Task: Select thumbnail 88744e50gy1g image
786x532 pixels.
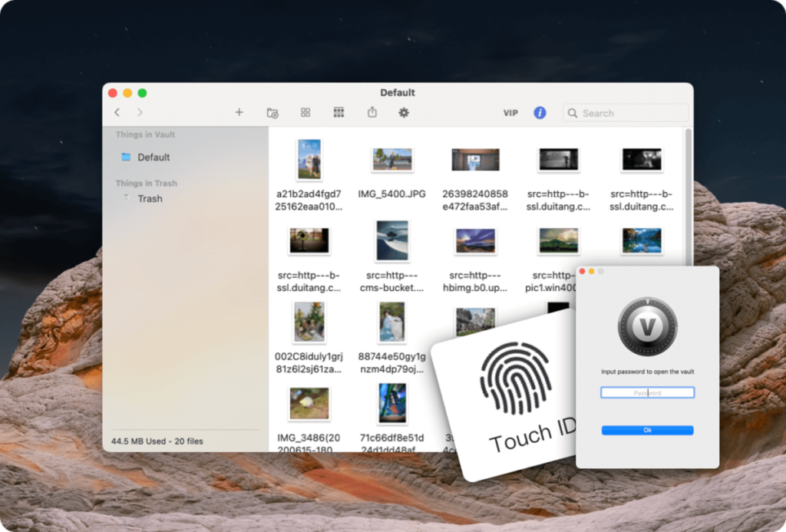Action: coord(392,322)
